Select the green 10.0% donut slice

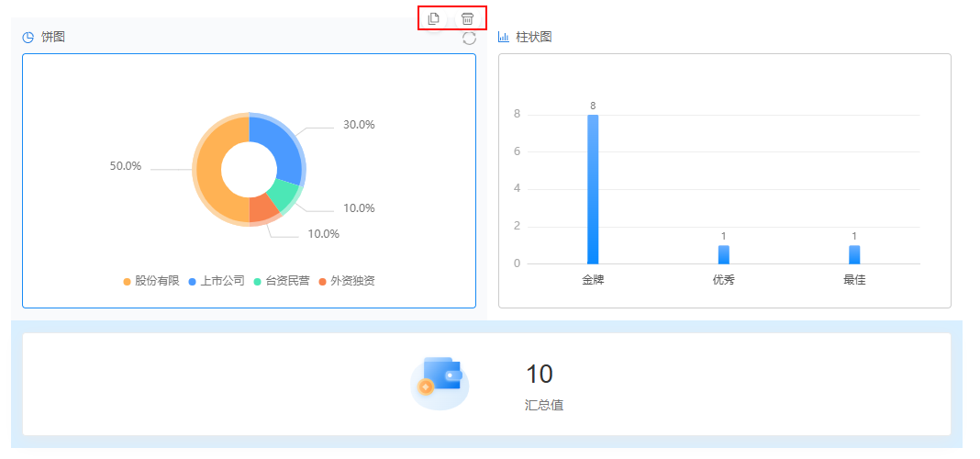(285, 195)
